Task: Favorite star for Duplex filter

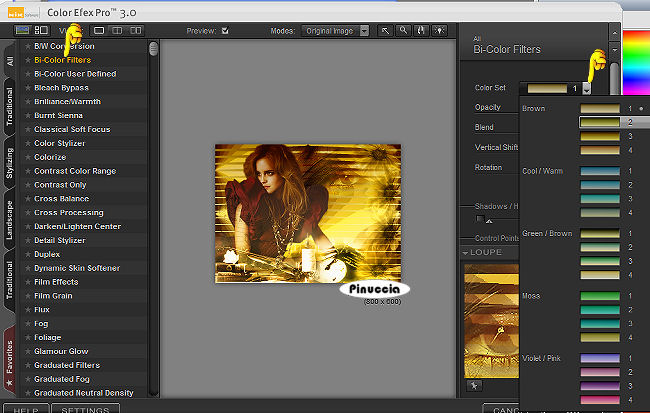Action: 28,254
